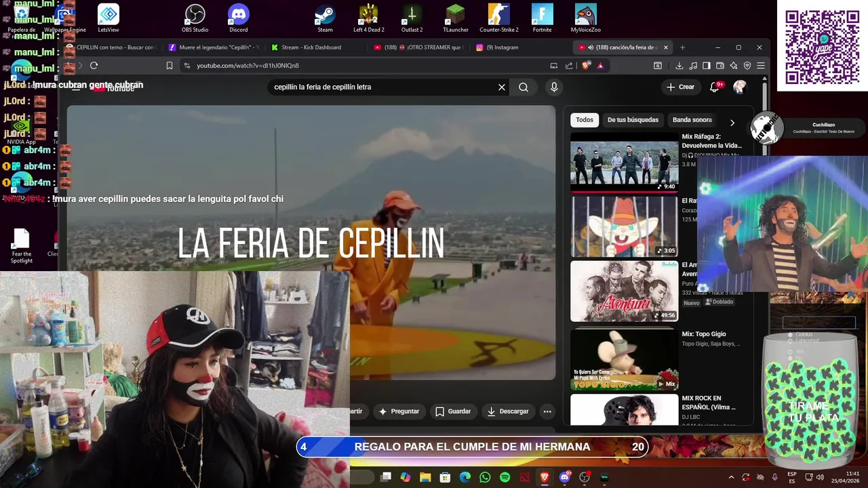Switch to the CEPILLIN con terno tab
The width and height of the screenshot is (868, 488).
click(x=112, y=47)
